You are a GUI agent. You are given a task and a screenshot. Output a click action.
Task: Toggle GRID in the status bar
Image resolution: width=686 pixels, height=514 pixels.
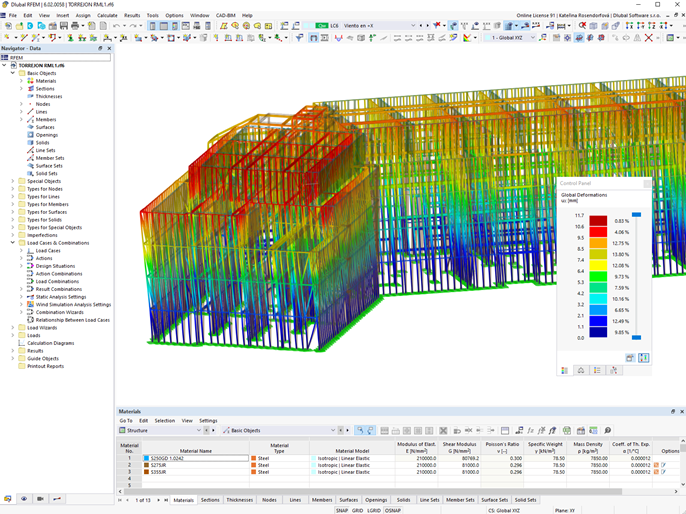(x=357, y=510)
